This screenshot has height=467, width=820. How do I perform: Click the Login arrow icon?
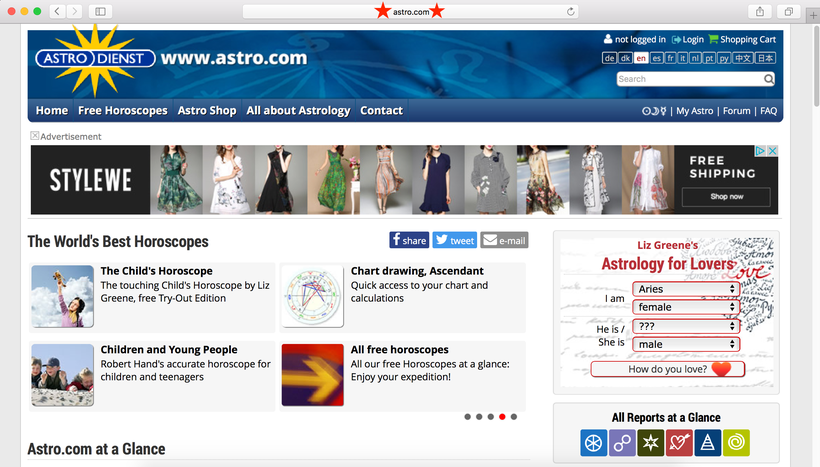(677, 40)
